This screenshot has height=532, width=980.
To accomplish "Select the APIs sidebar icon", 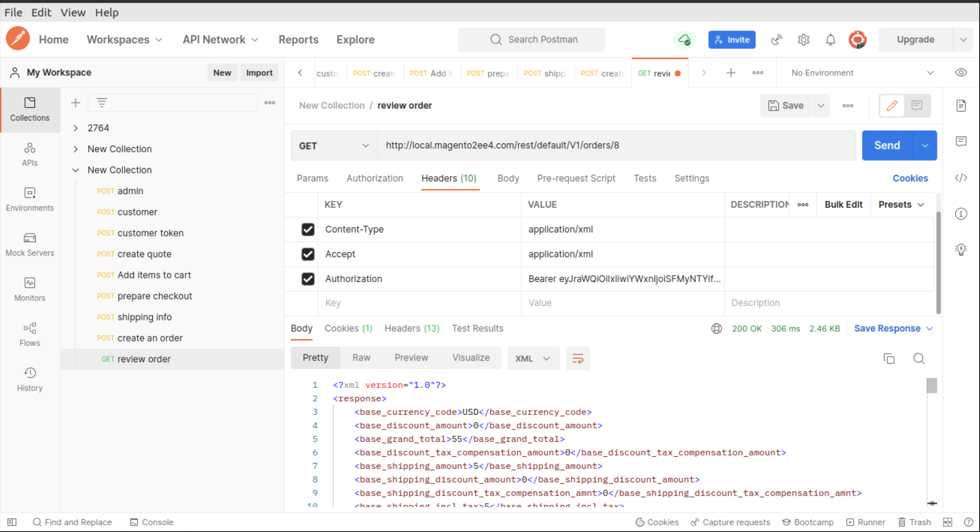I will click(29, 154).
